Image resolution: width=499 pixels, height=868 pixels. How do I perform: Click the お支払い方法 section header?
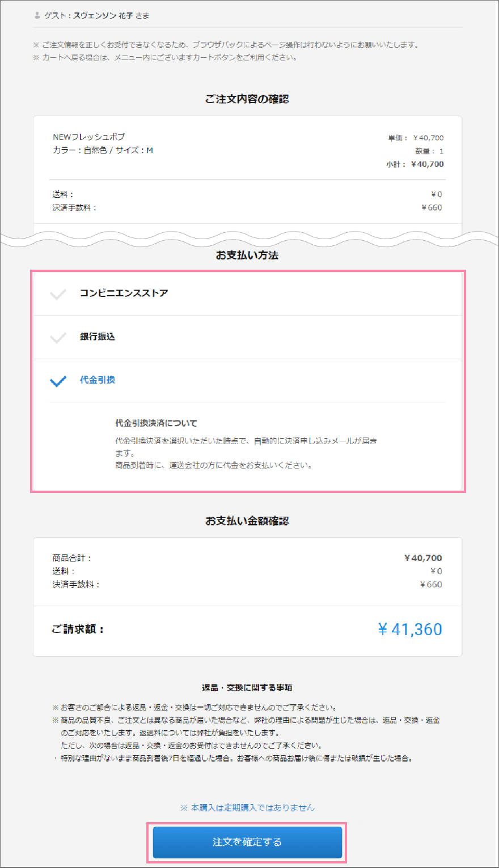tap(248, 256)
